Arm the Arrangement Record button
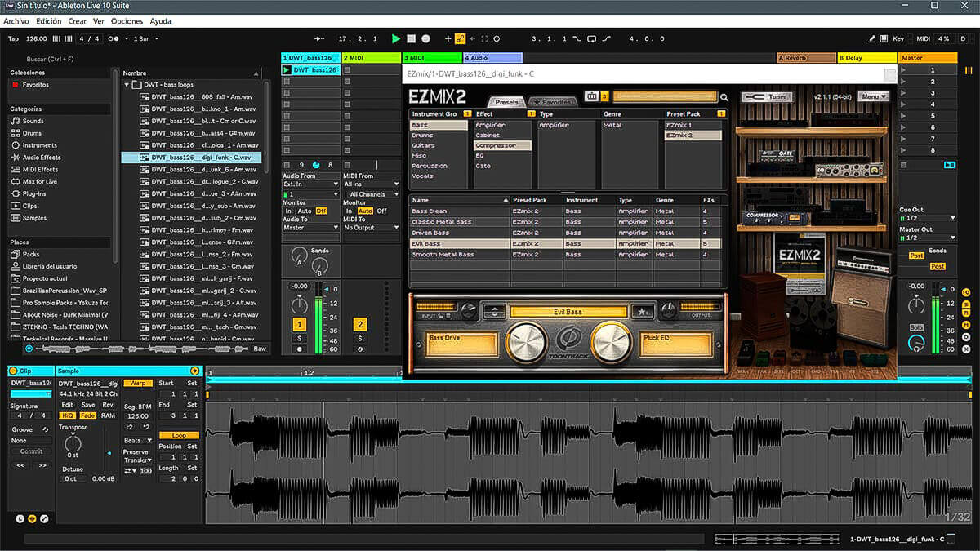Image resolution: width=980 pixels, height=551 pixels. 426,38
